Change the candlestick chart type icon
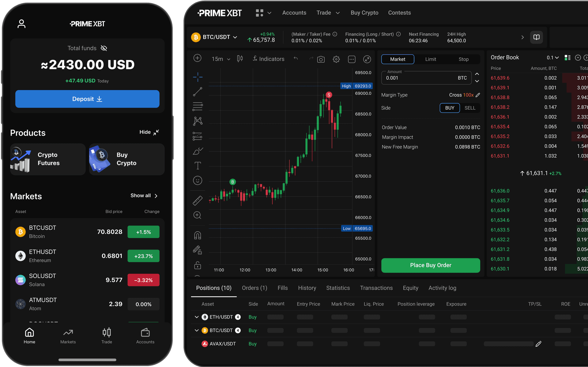The height and width of the screenshot is (367, 588). tap(240, 59)
